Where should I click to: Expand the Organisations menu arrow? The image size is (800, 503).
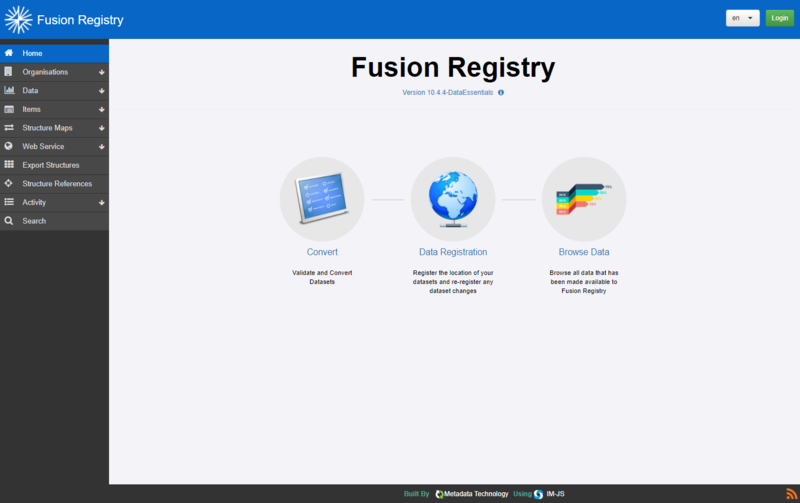(x=102, y=72)
